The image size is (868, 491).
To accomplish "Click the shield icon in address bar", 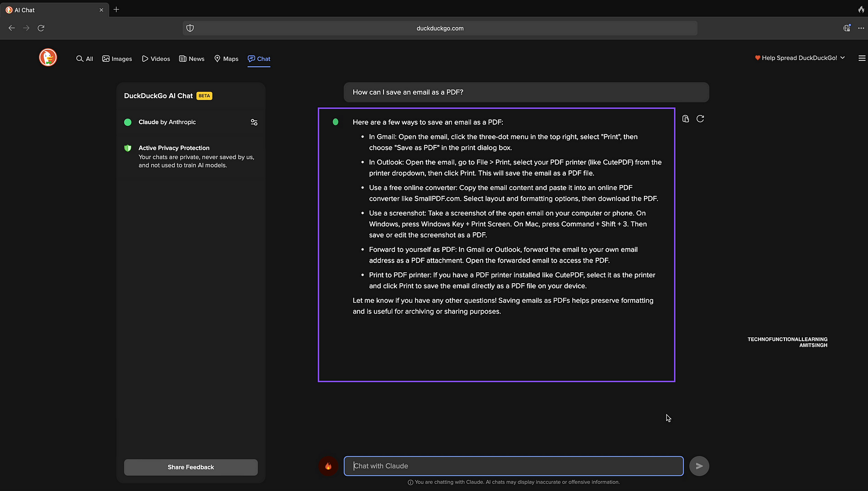I will [190, 28].
